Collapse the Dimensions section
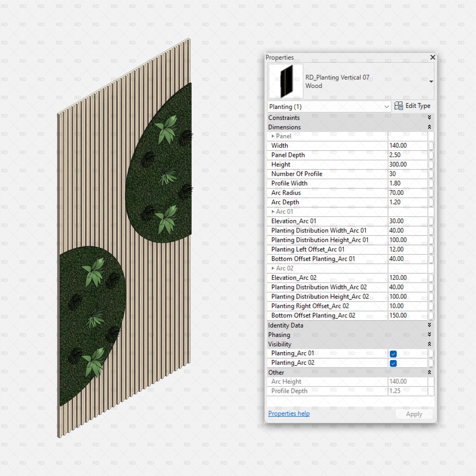476x476 pixels. pyautogui.click(x=429, y=127)
